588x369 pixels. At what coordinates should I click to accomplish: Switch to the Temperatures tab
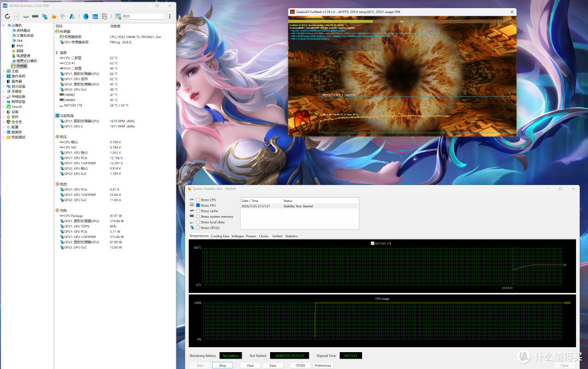pos(199,236)
